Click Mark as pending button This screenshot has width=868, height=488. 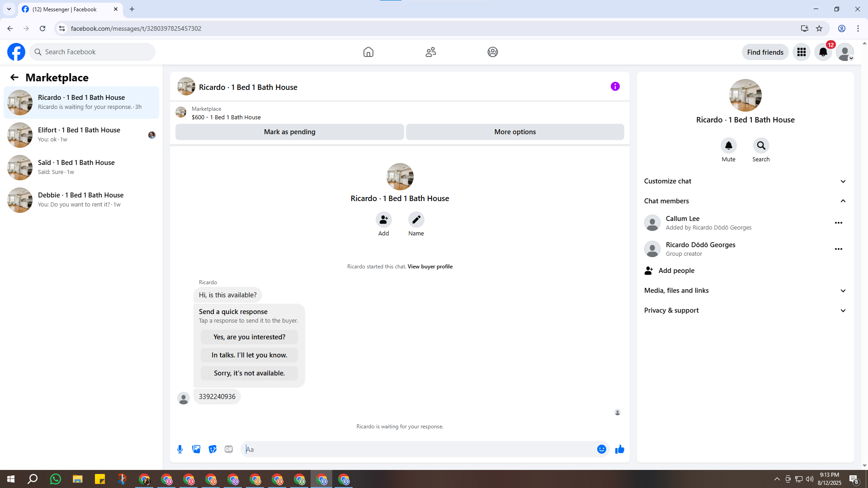[289, 132]
